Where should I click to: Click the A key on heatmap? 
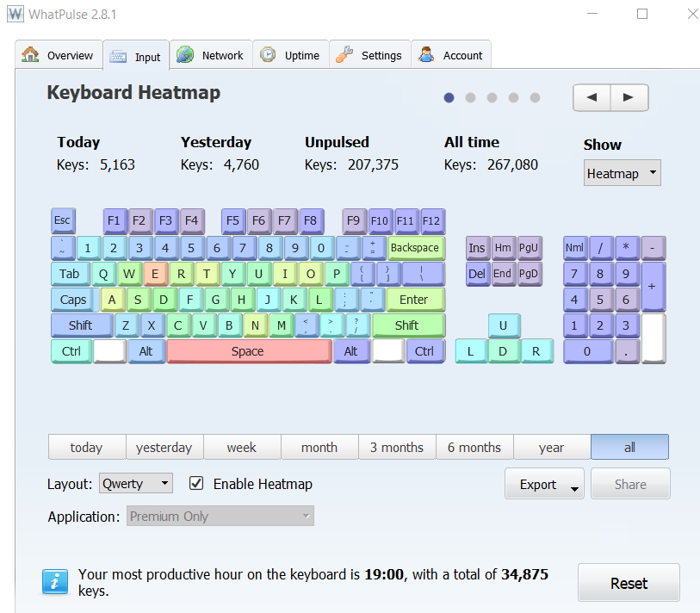(x=113, y=300)
